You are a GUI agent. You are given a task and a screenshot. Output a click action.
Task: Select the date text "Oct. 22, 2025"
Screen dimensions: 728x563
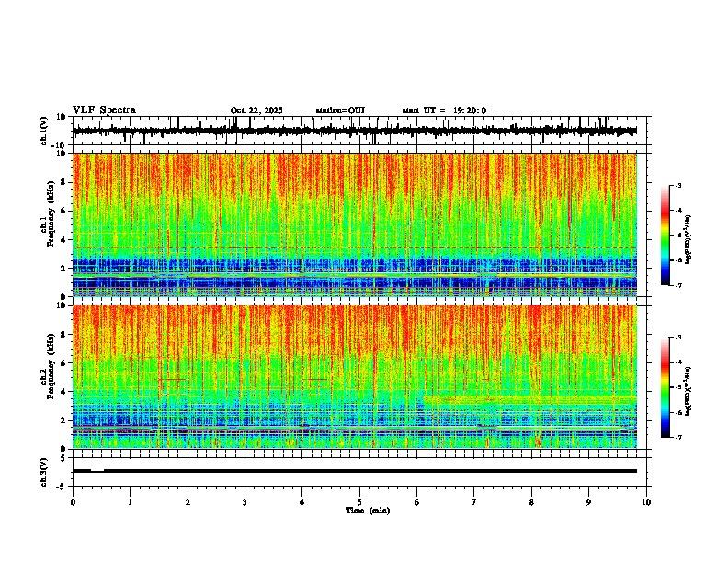tap(256, 110)
